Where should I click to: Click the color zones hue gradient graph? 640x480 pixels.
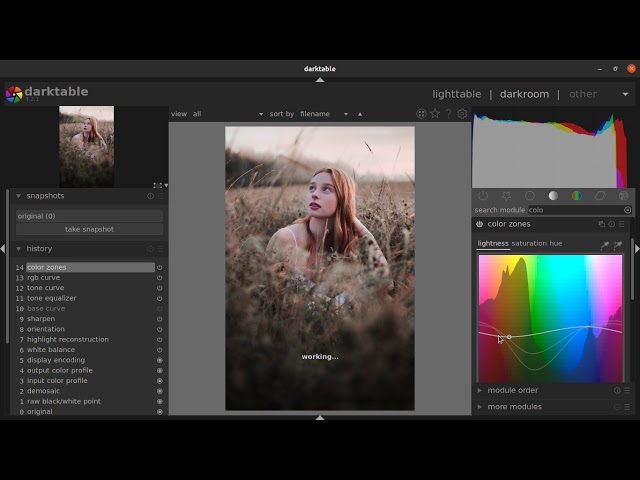click(550, 318)
